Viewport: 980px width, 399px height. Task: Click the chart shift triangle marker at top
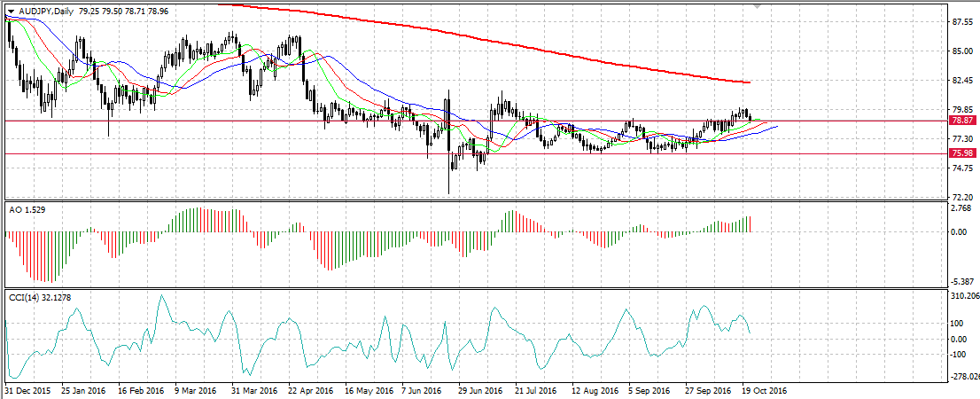756,6
